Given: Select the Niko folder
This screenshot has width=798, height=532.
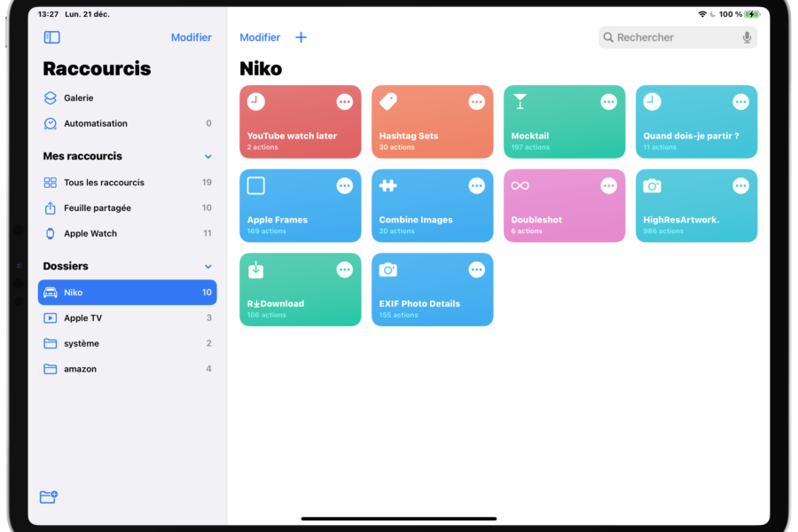Looking at the screenshot, I should click(x=127, y=293).
